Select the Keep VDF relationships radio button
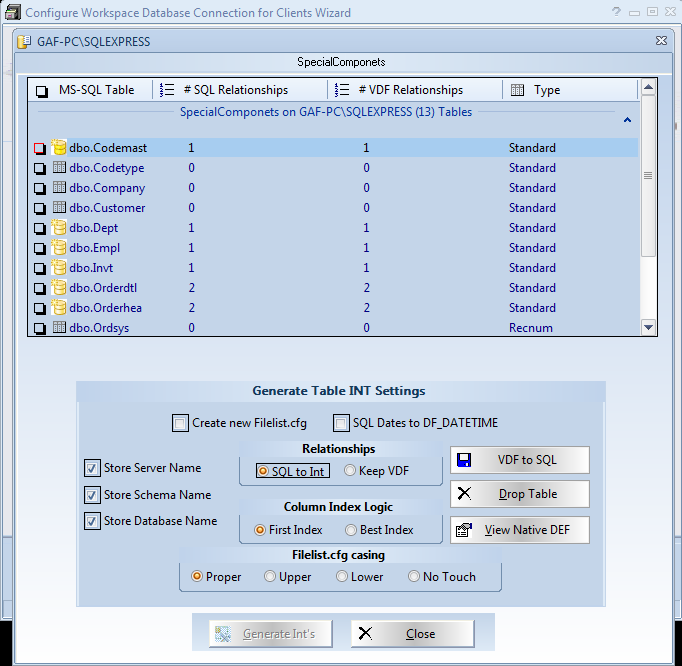 click(x=350, y=471)
